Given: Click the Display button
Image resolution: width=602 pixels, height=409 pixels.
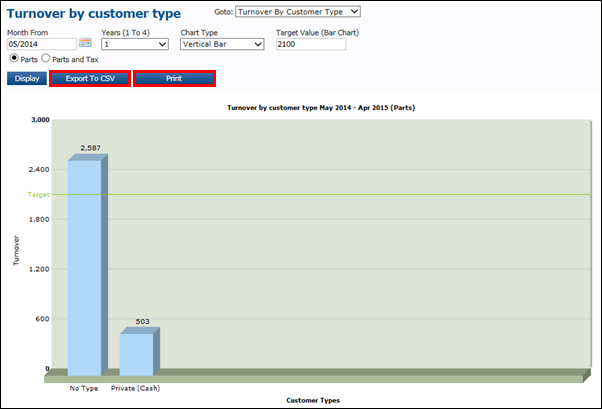Looking at the screenshot, I should [27, 78].
